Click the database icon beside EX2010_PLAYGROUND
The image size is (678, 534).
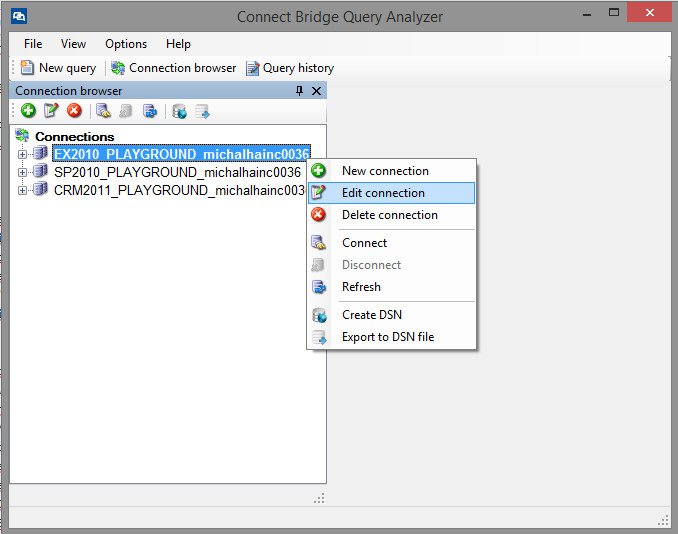[40, 153]
